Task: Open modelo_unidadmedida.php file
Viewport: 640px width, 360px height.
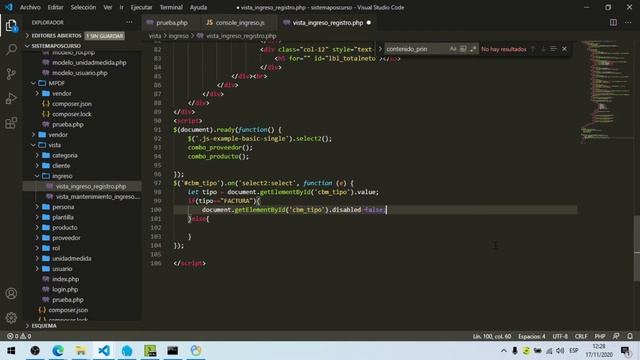Action: 89,62
